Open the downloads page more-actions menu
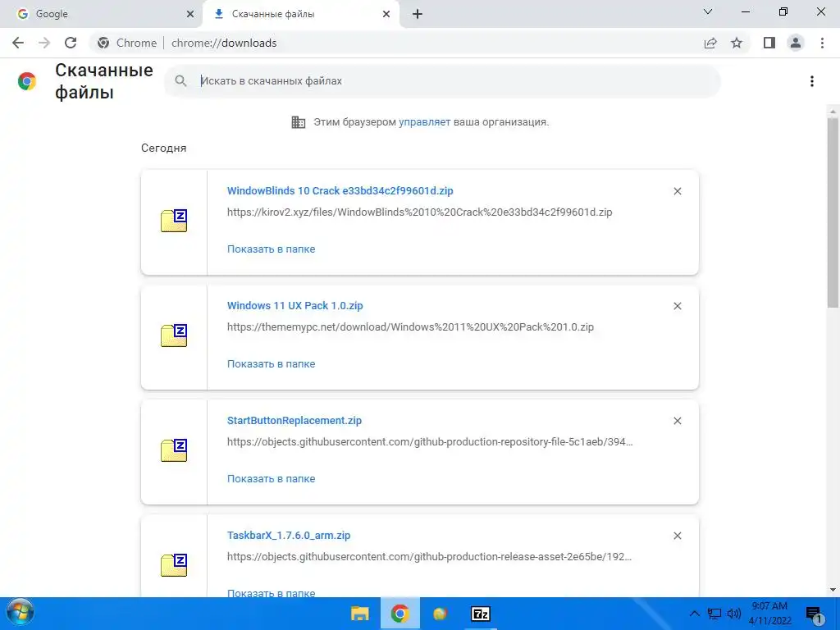This screenshot has width=840, height=630. tap(812, 81)
